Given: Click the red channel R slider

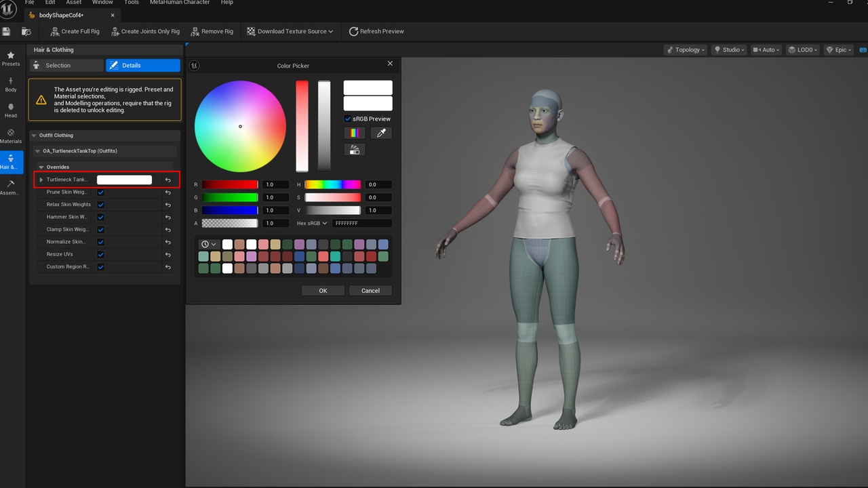Looking at the screenshot, I should click(230, 184).
